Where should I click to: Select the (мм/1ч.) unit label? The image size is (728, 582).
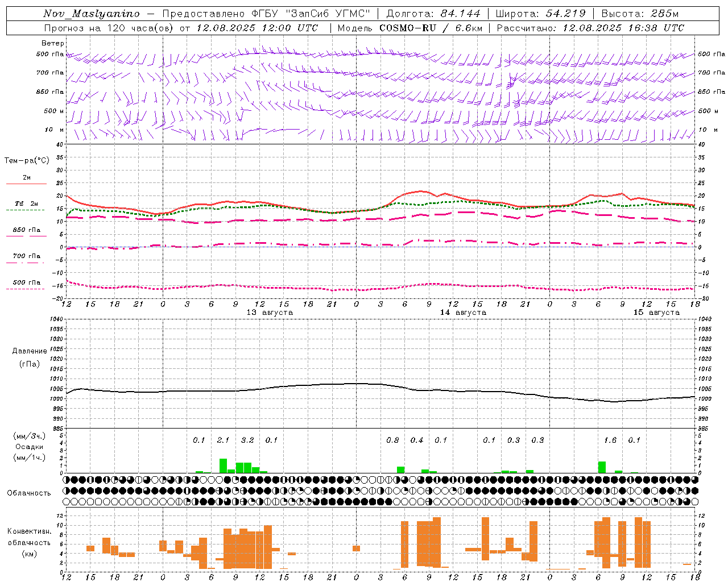click(29, 458)
